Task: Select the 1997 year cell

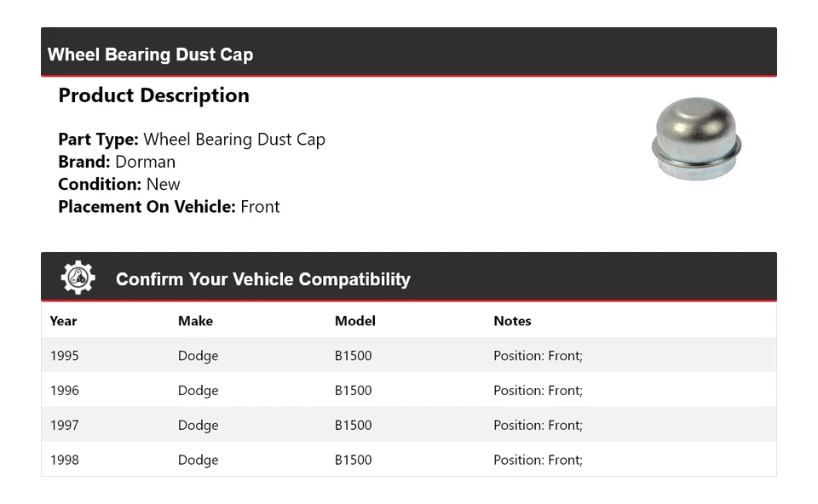Action: [x=64, y=426]
